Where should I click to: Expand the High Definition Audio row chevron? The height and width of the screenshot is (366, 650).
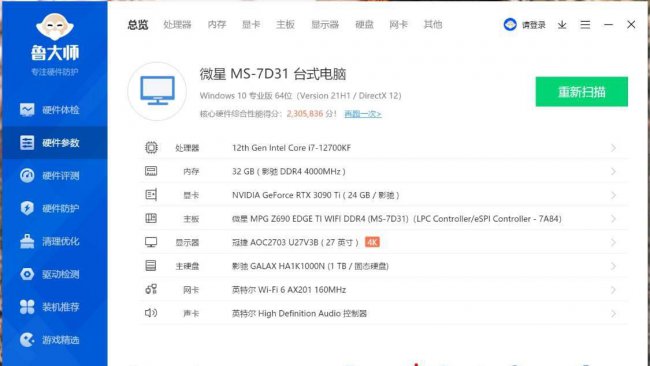coord(614,313)
